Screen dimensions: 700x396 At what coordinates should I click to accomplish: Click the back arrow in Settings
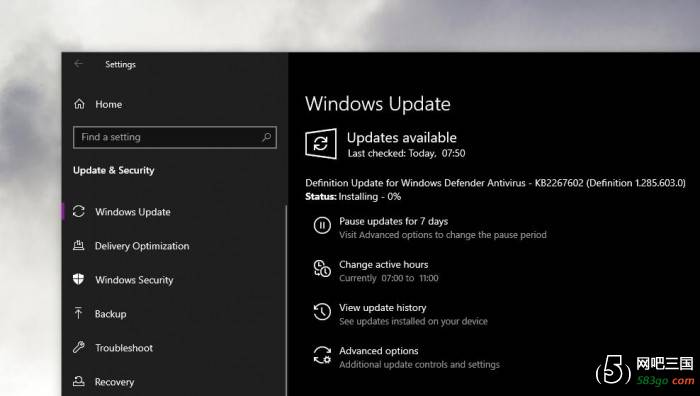[x=79, y=64]
